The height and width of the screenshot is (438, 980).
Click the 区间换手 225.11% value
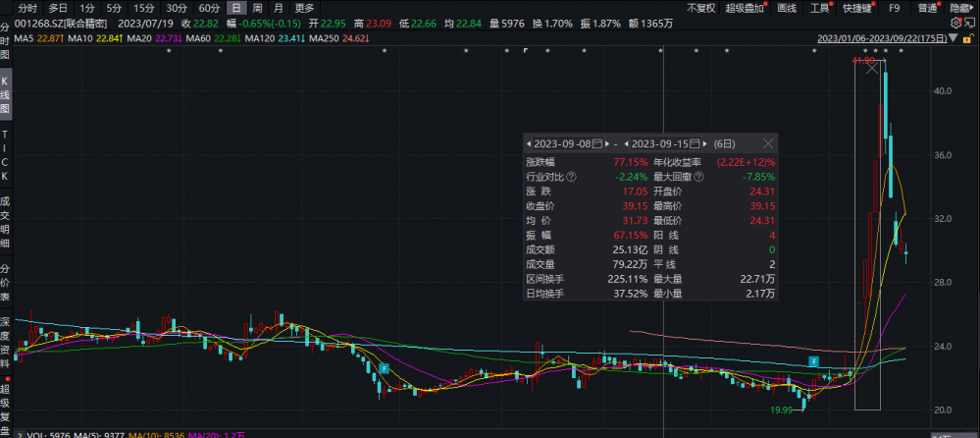pos(629,280)
